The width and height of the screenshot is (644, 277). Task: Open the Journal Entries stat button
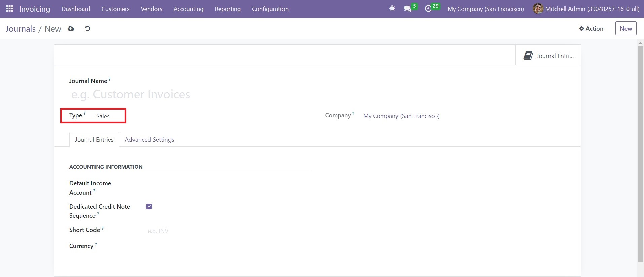(x=548, y=56)
